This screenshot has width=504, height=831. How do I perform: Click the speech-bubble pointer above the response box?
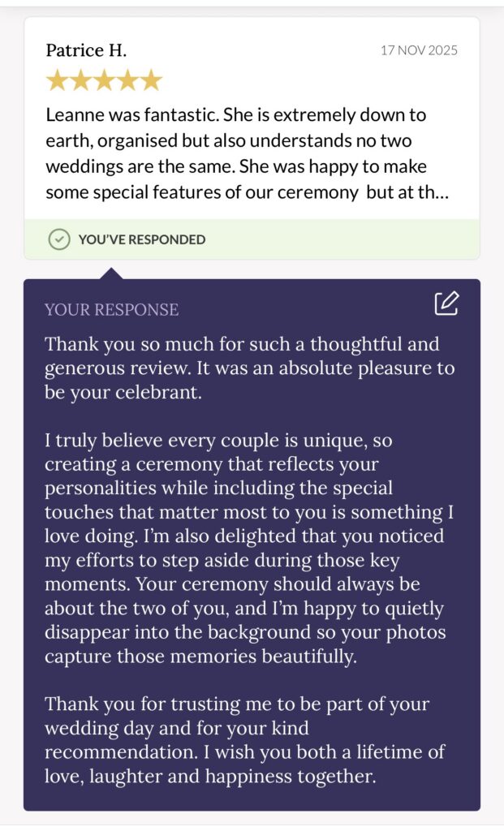pos(111,273)
